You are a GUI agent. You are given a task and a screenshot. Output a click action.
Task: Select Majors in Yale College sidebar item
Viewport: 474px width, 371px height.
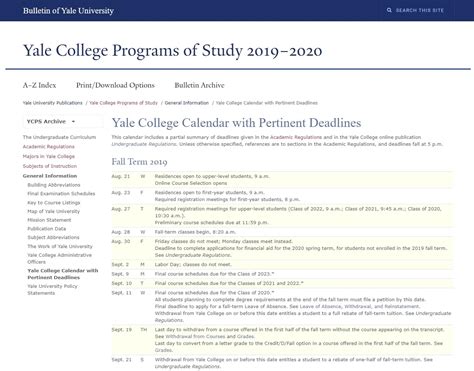click(49, 156)
